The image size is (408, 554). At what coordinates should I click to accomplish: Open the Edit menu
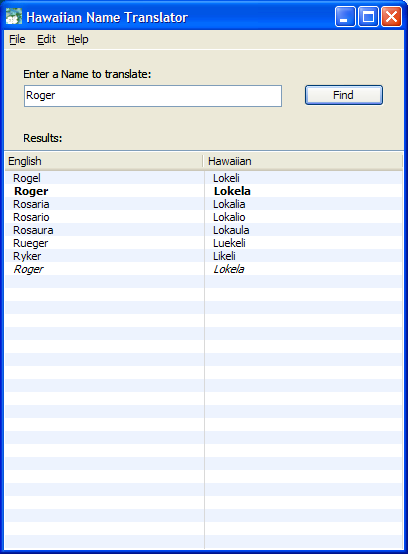click(x=46, y=39)
